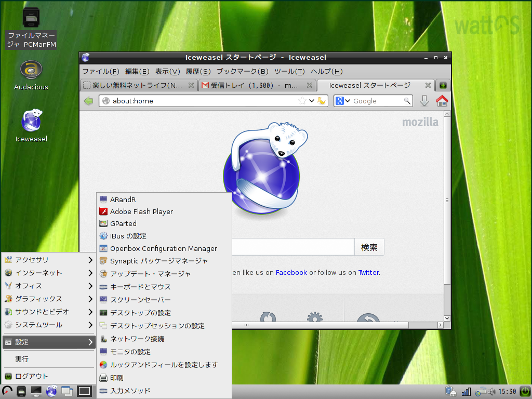Open the file manager launcher on the taskbar
Screen dimensions: 532x399
tap(21, 392)
